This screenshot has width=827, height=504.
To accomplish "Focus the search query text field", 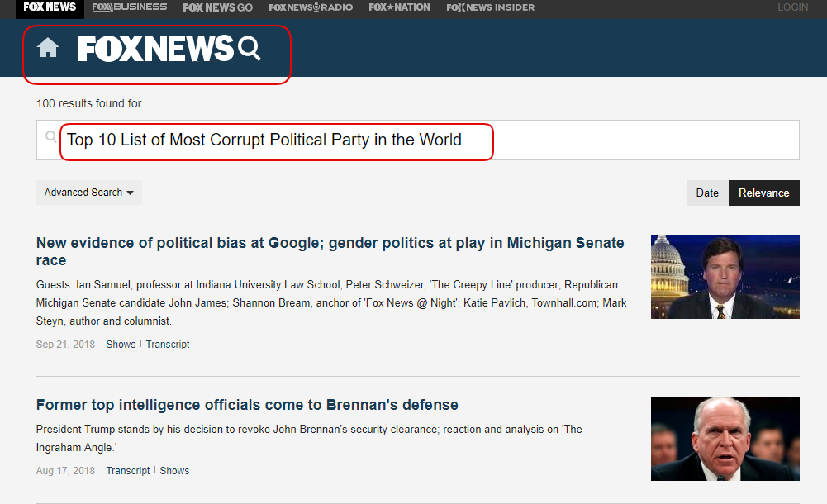I will [x=418, y=140].
